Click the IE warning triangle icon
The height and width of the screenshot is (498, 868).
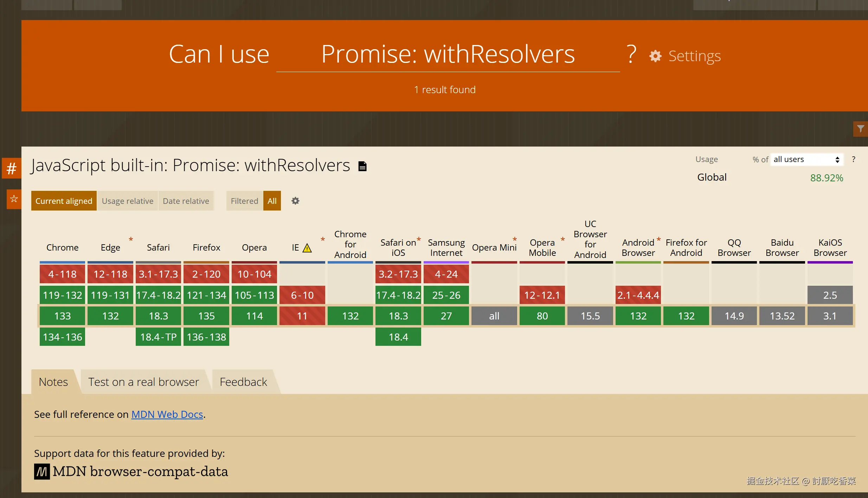tap(307, 248)
